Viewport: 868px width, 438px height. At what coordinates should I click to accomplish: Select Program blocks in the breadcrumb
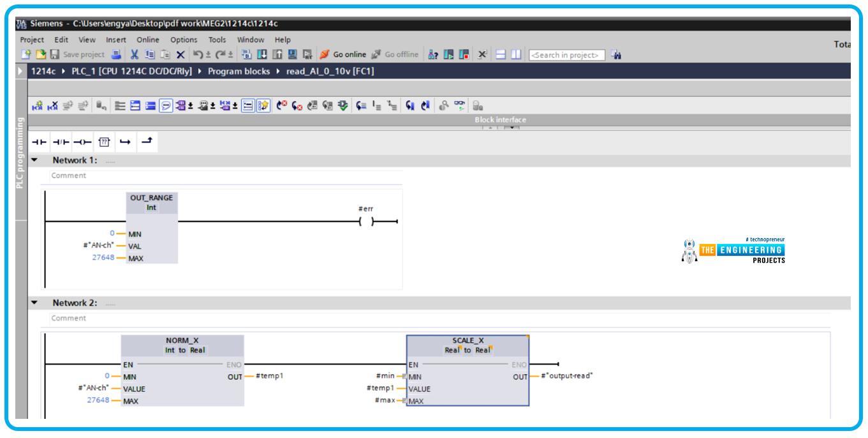pyautogui.click(x=239, y=71)
